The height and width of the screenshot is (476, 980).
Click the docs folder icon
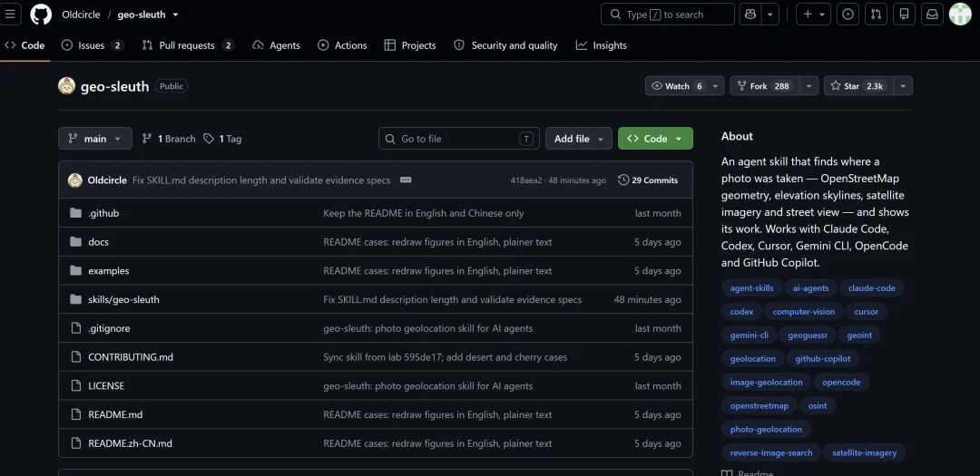(x=76, y=242)
